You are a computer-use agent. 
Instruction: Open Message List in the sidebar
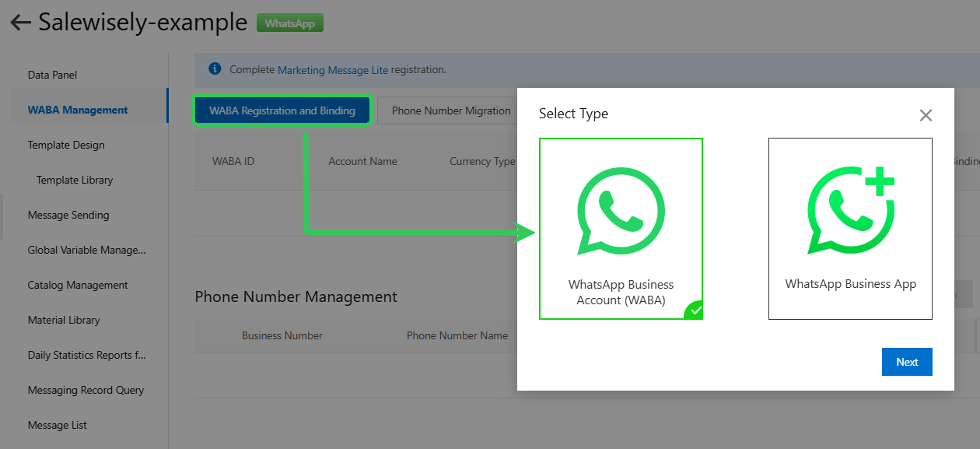click(x=58, y=425)
